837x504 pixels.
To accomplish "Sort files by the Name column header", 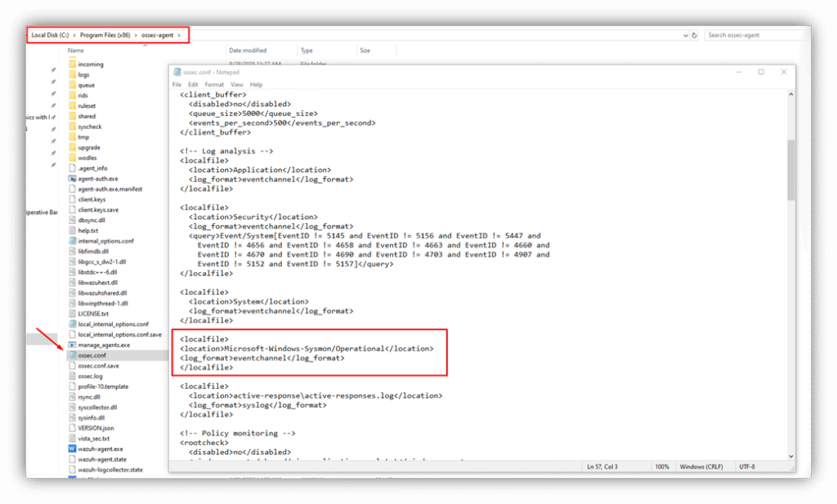I will point(76,51).
